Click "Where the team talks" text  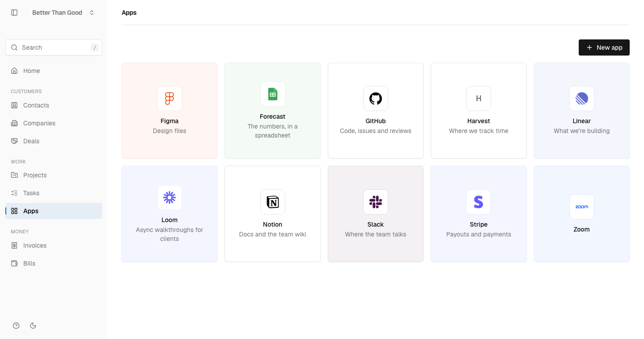click(x=376, y=234)
